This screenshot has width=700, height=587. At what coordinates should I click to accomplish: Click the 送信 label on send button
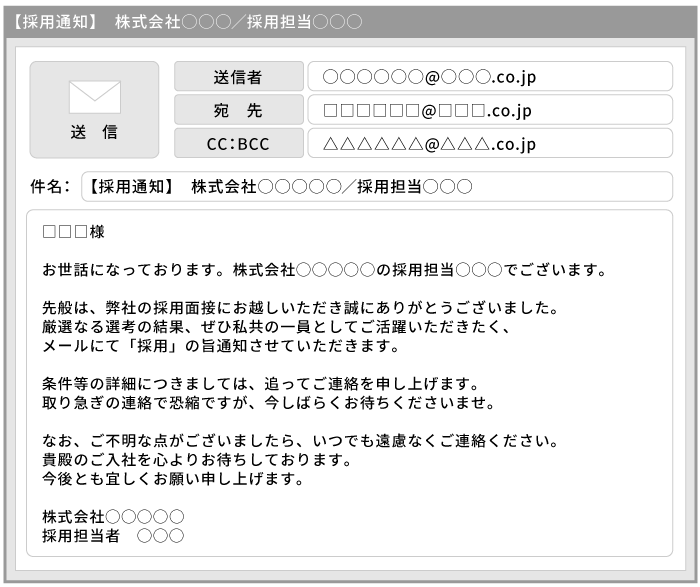pos(94,132)
